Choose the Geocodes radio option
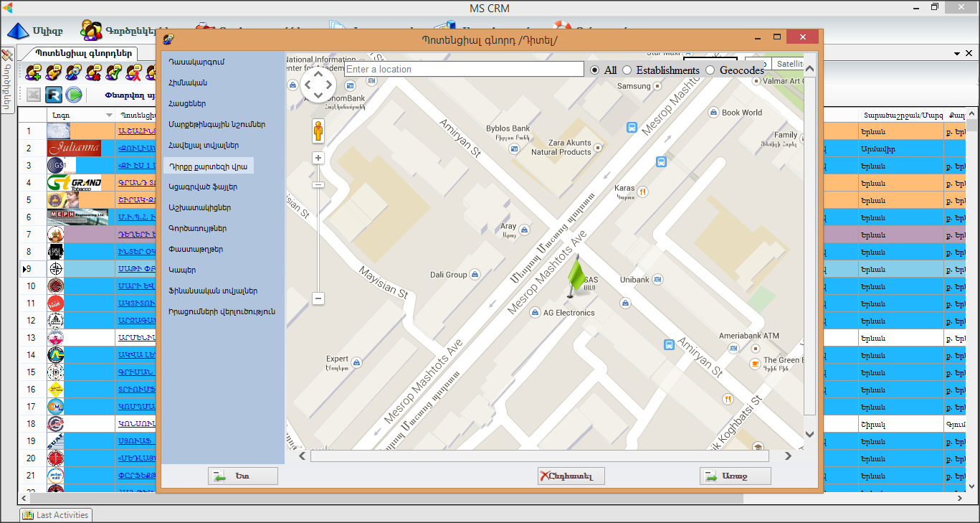This screenshot has height=523, width=980. (710, 70)
